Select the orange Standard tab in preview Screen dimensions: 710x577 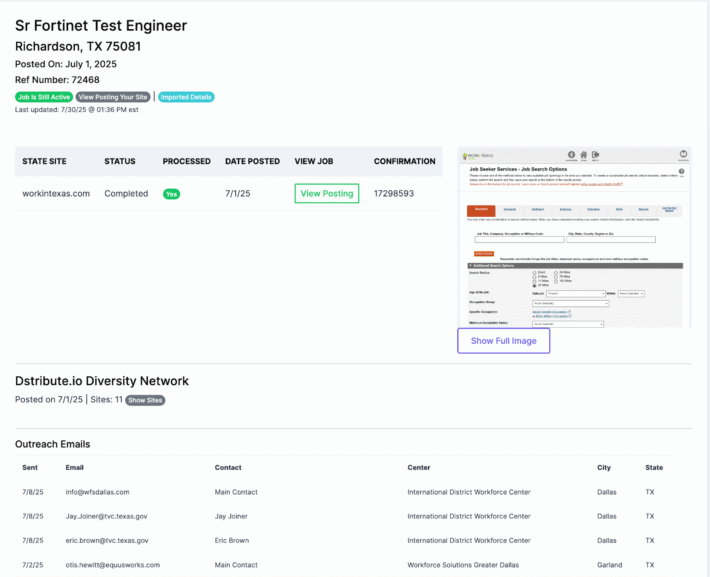click(481, 210)
